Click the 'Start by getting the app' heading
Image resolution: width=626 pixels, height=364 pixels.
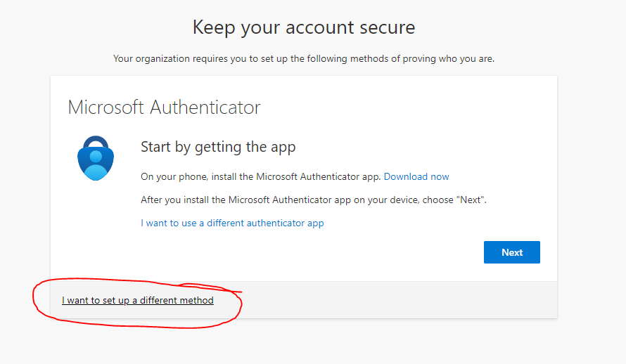click(x=218, y=147)
